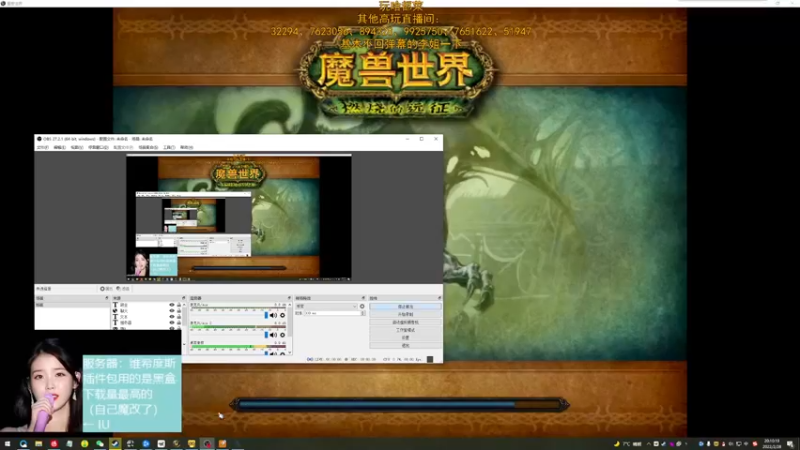Open settings gear for first mixer channel
Viewport: 800px width, 450px height.
pos(282,315)
